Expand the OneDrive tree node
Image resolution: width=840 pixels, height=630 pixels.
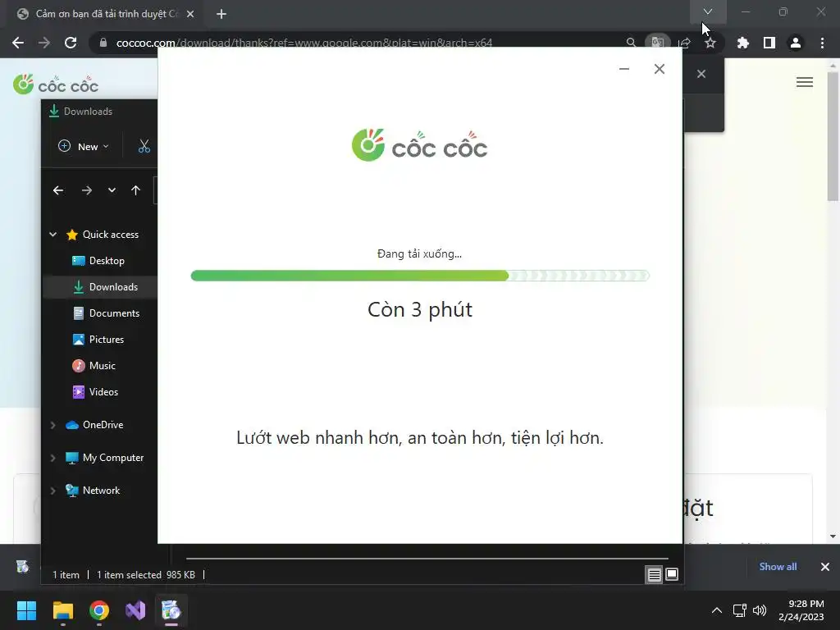tap(53, 425)
